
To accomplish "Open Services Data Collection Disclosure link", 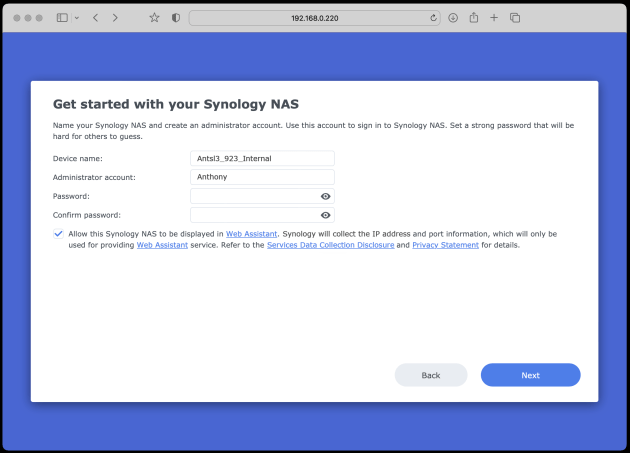I will [x=331, y=245].
